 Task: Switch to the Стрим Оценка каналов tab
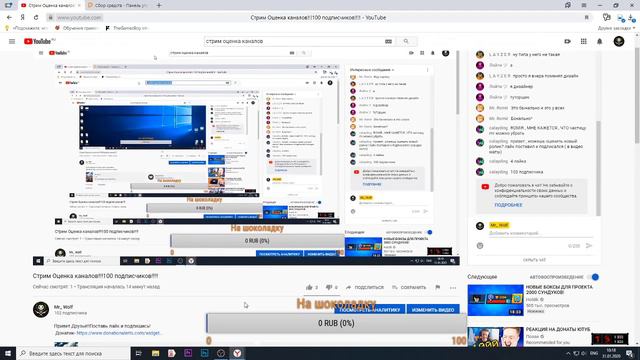(x=50, y=5)
